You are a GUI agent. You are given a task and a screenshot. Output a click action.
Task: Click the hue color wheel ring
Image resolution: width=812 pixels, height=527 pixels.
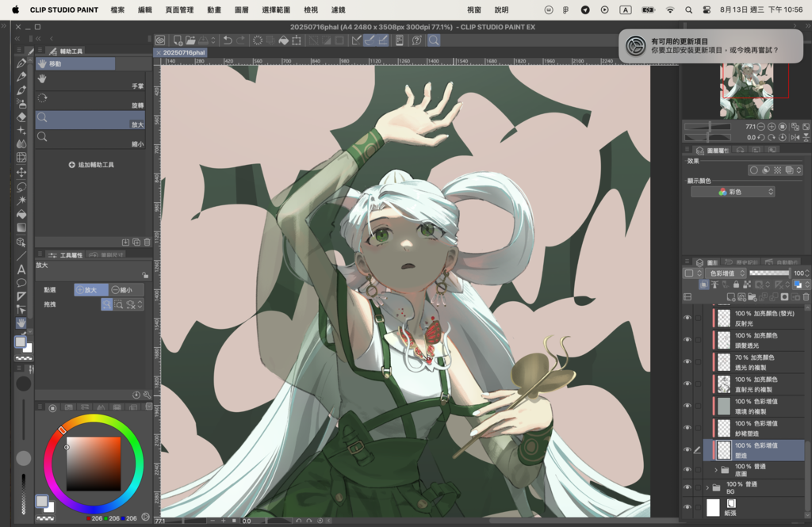coord(94,419)
